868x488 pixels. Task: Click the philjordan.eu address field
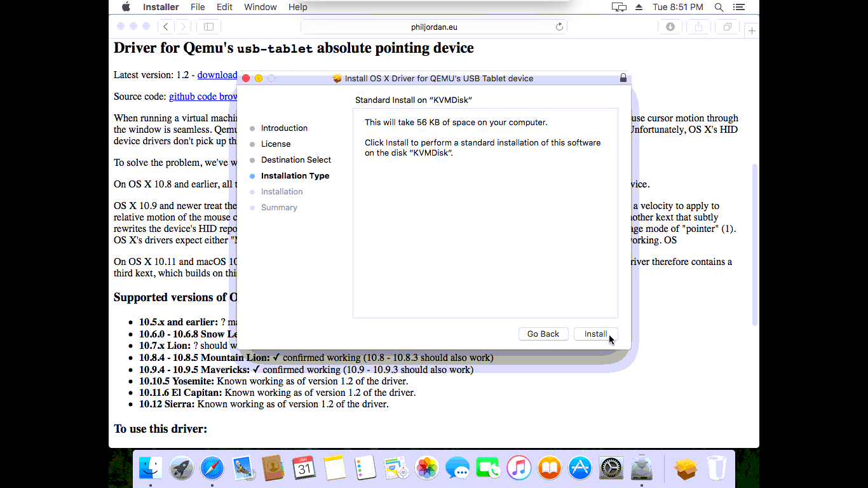pyautogui.click(x=433, y=27)
